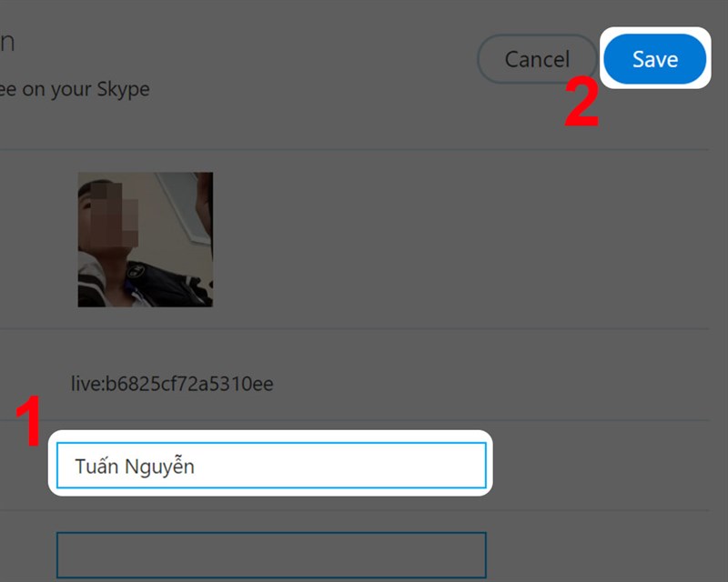Viewport: 728px width, 582px height.
Task: Click the jacket logo in the profile photo
Action: tap(135, 271)
